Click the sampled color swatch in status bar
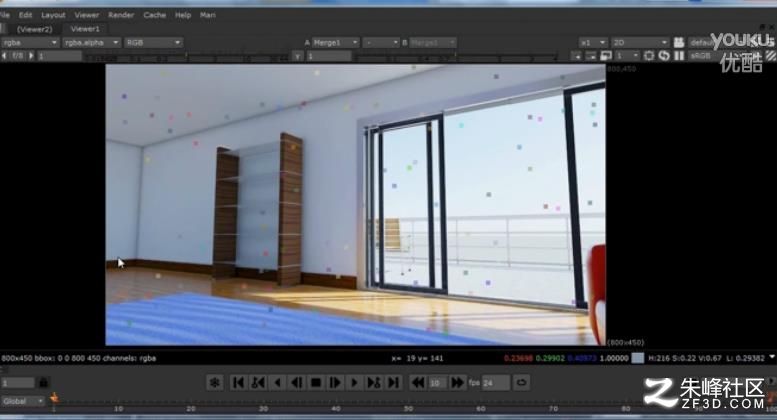Screen dimensions: 777x420 [x=638, y=358]
